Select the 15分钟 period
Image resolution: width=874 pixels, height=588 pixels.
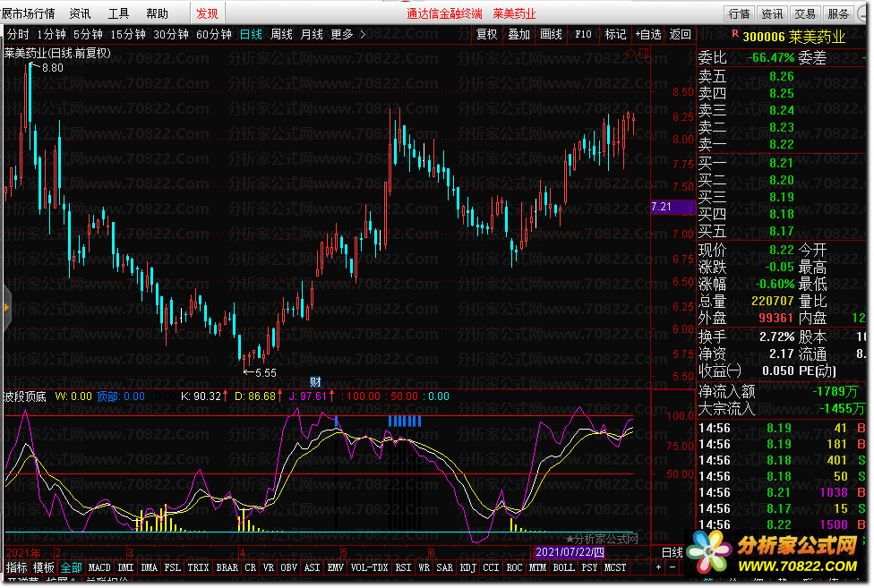click(128, 35)
